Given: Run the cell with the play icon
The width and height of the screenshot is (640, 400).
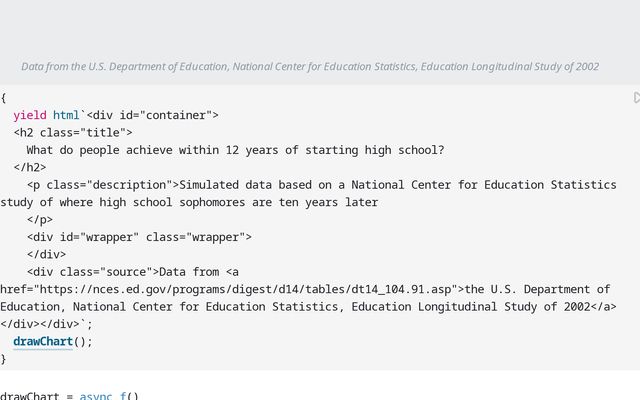Looking at the screenshot, I should (x=637, y=98).
